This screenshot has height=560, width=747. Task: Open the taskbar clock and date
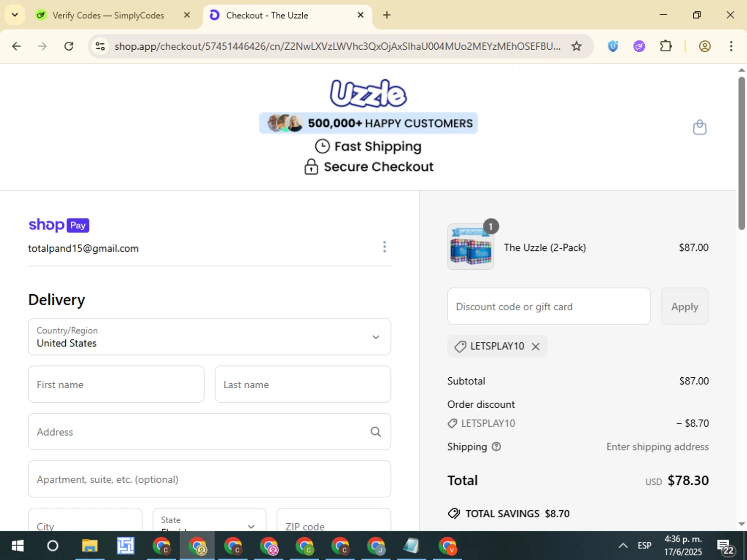tap(683, 546)
